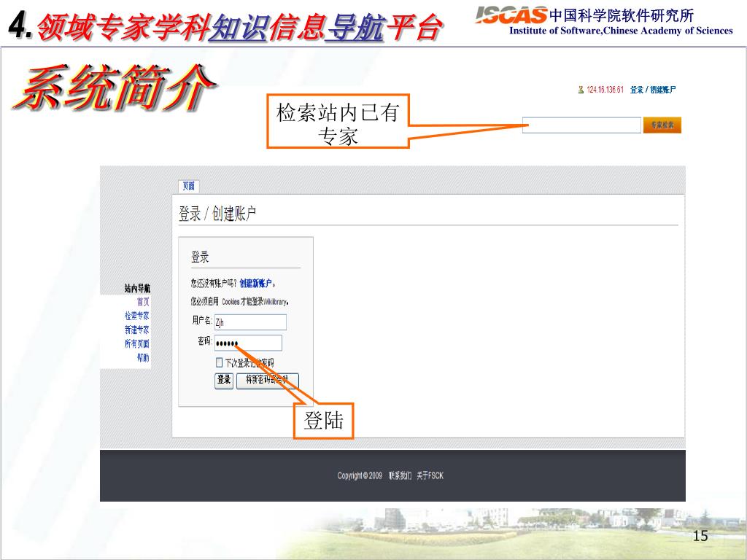This screenshot has width=747, height=560.
Task: Click the 关于FSCK footer link
Action: [x=430, y=475]
